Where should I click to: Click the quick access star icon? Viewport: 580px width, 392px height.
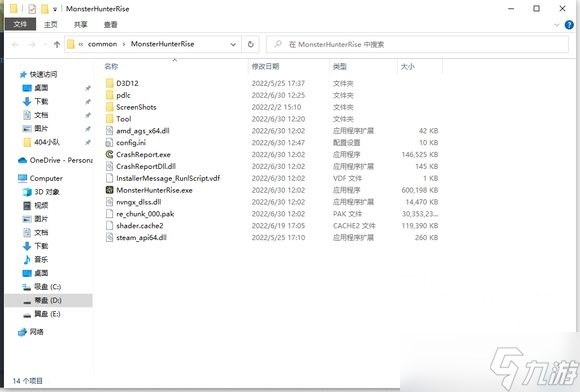pos(23,74)
